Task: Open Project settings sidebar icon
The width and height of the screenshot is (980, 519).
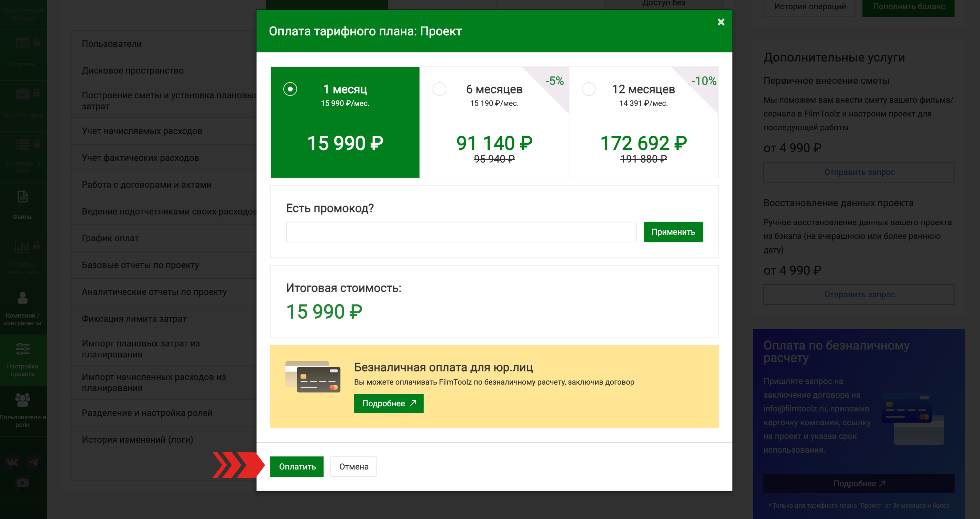Action: 22,359
